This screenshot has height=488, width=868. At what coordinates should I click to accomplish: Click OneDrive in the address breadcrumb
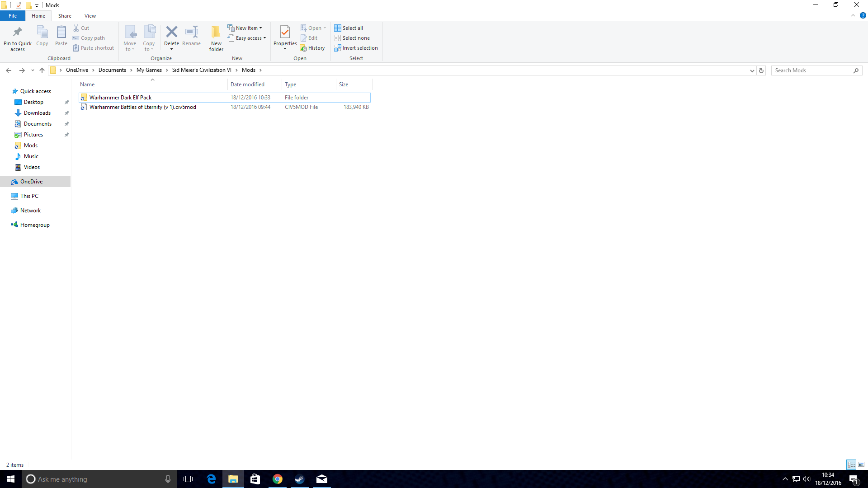click(77, 70)
